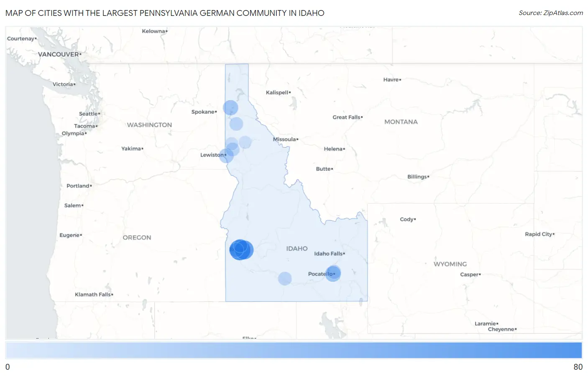Click the OREGON state label
Screen dimensions: 588x376
point(137,237)
